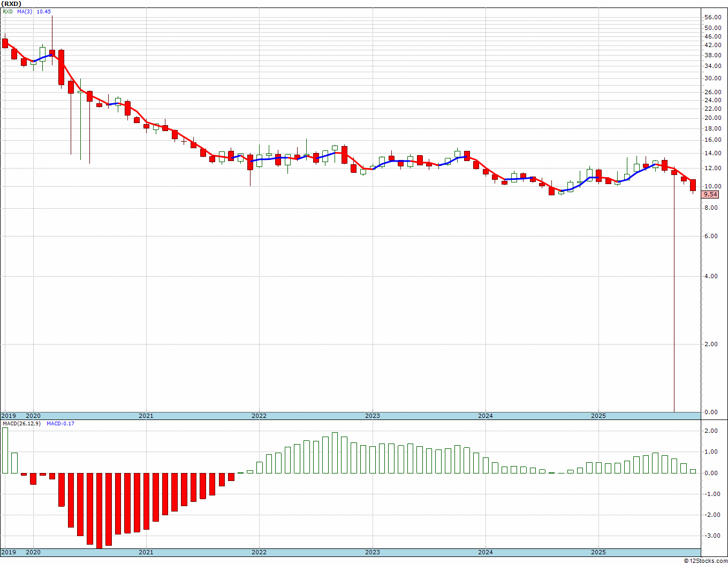The width and height of the screenshot is (728, 565).
Task: Click the 9.54 current price tag
Action: click(711, 195)
